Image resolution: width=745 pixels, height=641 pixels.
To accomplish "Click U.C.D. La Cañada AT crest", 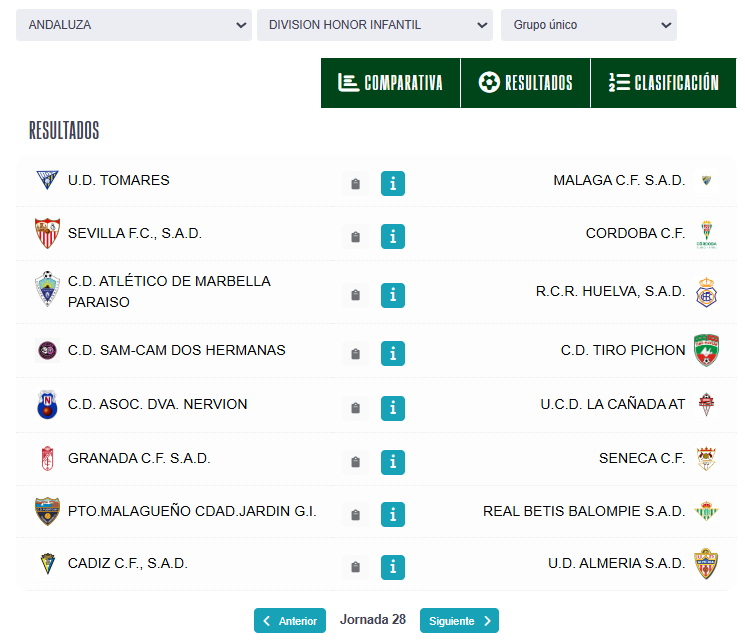I will click(707, 404).
